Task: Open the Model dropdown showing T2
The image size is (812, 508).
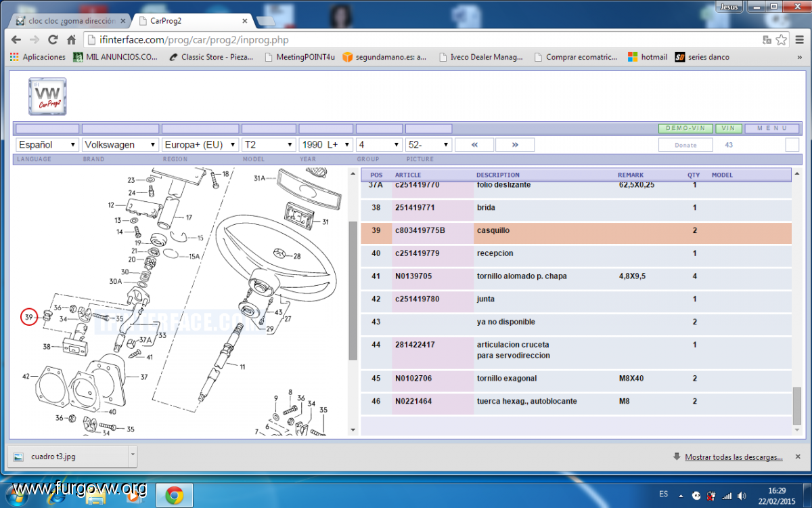Action: tap(269, 144)
